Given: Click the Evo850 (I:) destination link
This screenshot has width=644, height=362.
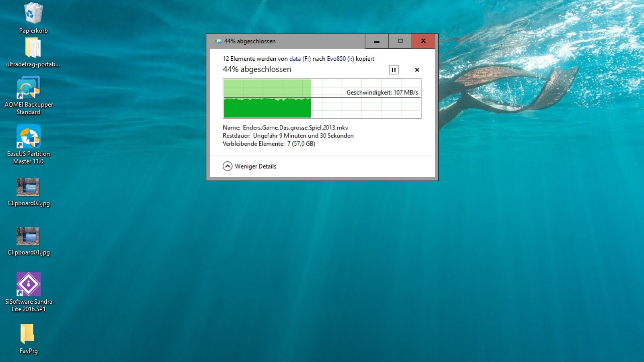Looking at the screenshot, I should (341, 59).
